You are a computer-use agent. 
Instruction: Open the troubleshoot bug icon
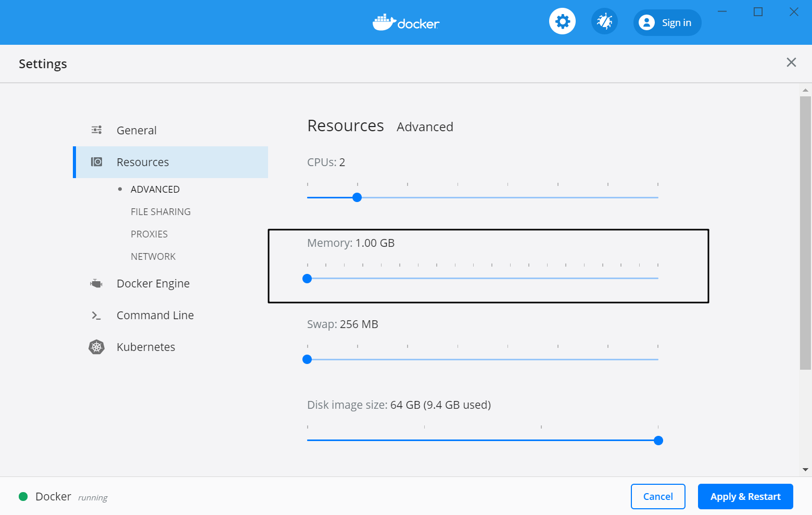(604, 21)
